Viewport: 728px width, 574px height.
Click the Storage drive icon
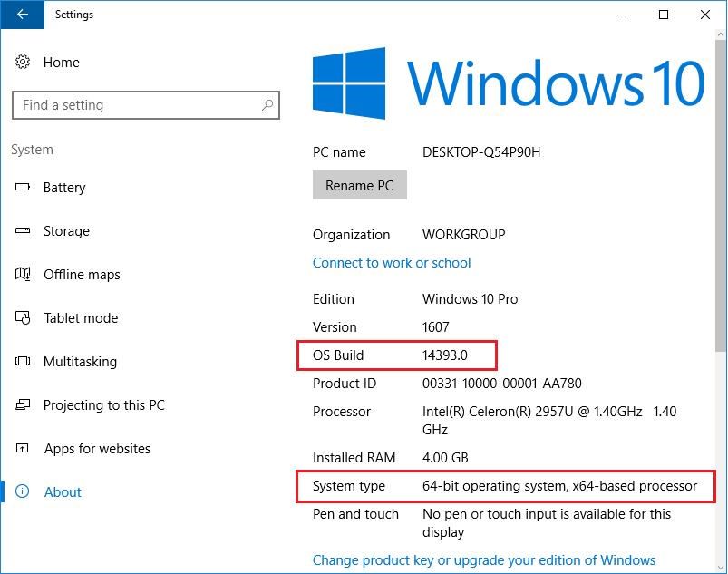click(23, 230)
